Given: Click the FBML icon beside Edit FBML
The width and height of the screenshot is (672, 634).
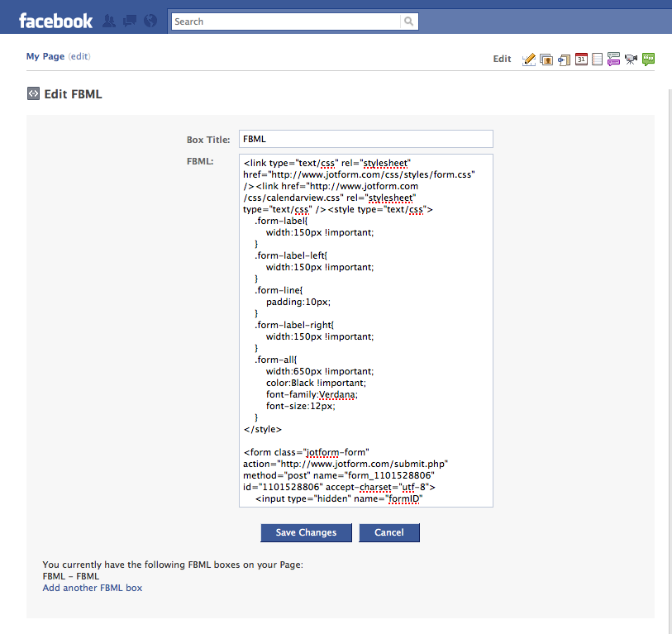Looking at the screenshot, I should (x=33, y=93).
